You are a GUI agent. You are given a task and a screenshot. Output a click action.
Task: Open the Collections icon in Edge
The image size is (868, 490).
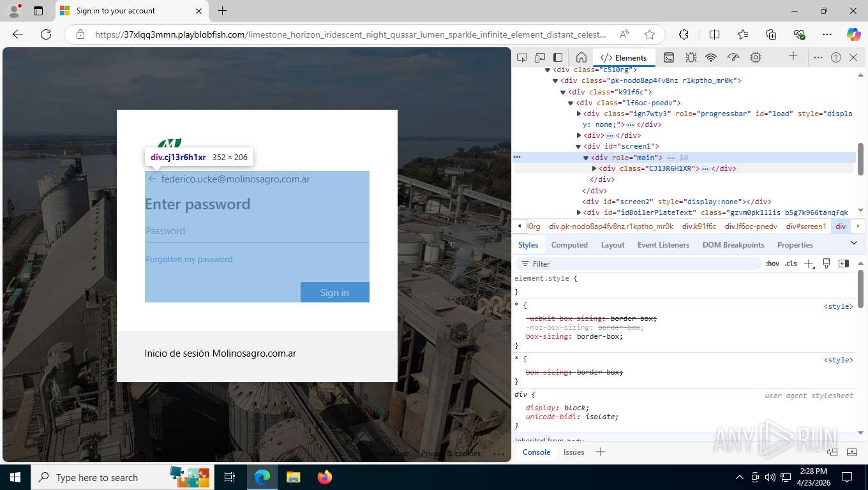[x=771, y=34]
